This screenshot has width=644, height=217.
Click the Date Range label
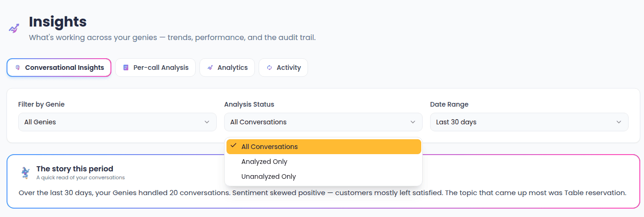449,104
